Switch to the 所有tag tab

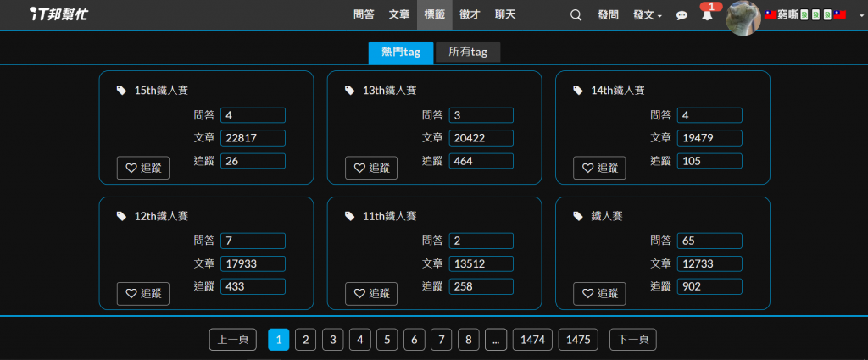468,53
